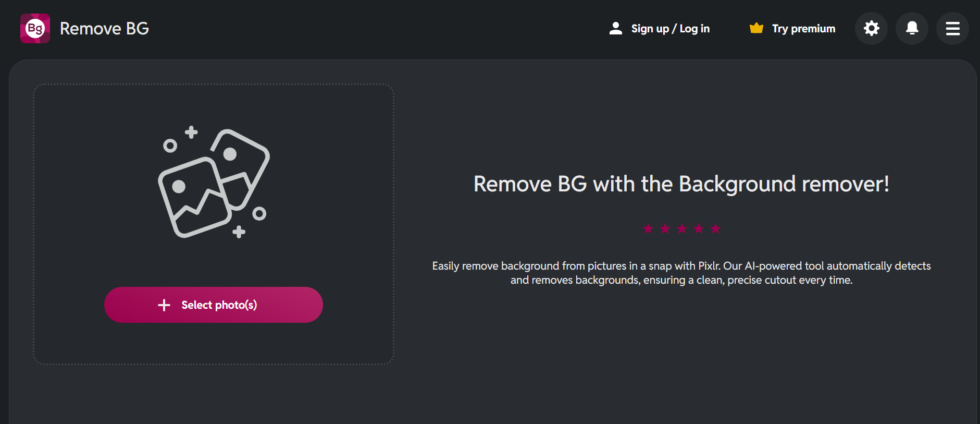Click the first rating star
The width and height of the screenshot is (980, 424).
tap(648, 228)
